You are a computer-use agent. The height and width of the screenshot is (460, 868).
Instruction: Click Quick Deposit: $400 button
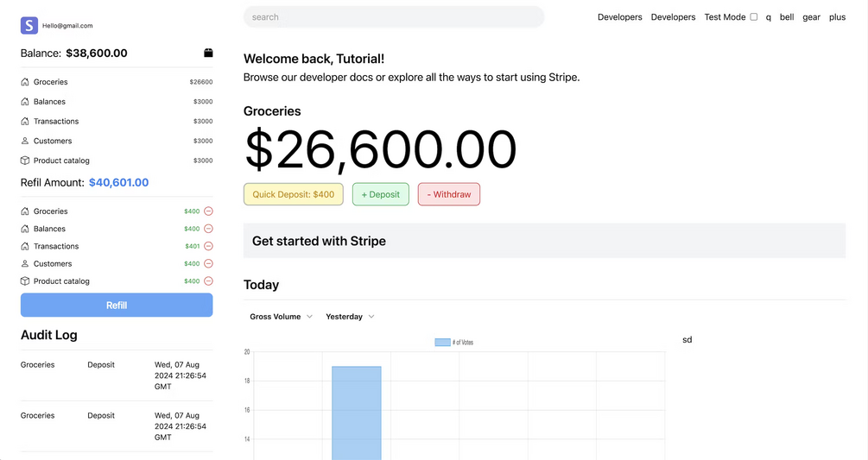point(294,194)
